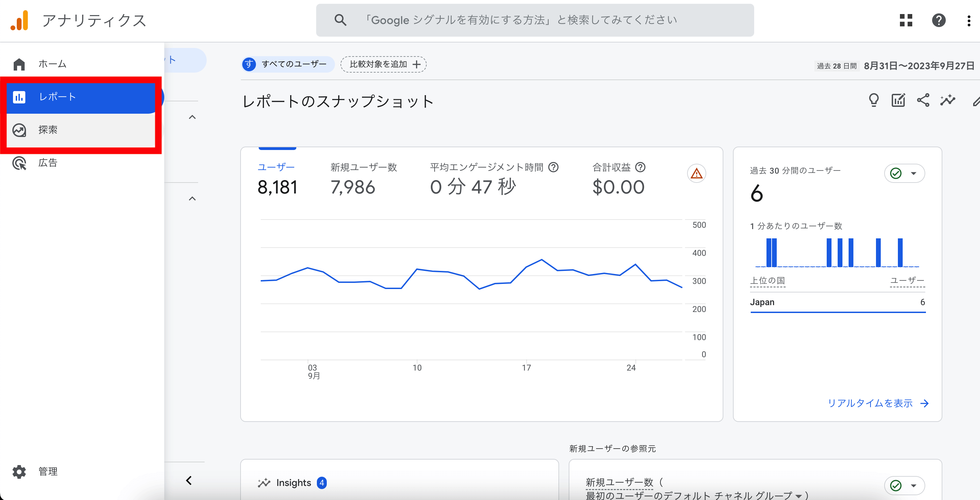Click the レポート bar chart icon
The width and height of the screenshot is (980, 500).
(19, 97)
